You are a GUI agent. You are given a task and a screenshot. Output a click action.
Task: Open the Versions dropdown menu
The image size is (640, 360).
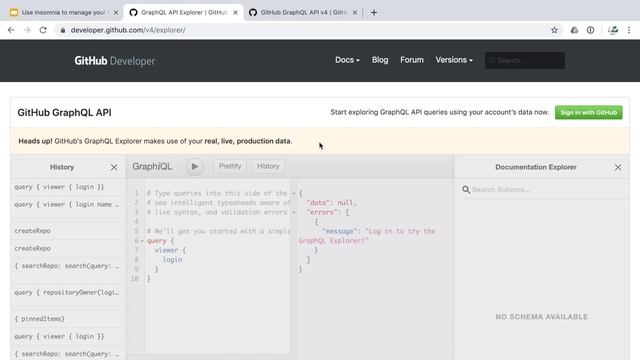coord(454,60)
